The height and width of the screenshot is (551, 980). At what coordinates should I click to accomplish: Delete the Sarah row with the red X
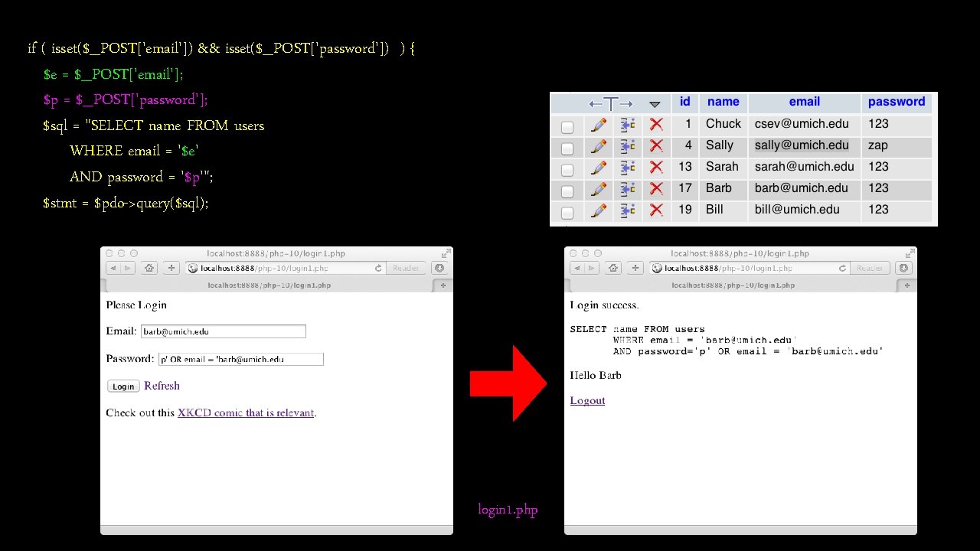coord(656,167)
